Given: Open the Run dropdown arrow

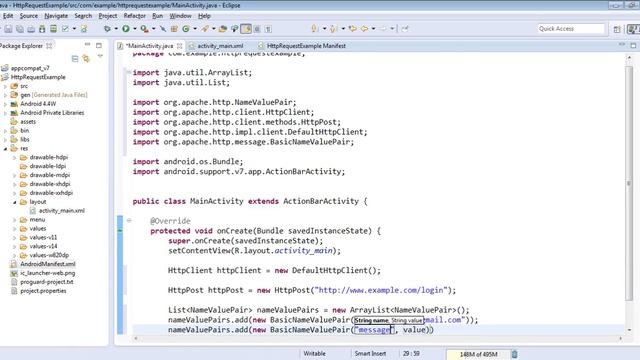Looking at the screenshot, I should tap(134, 29).
